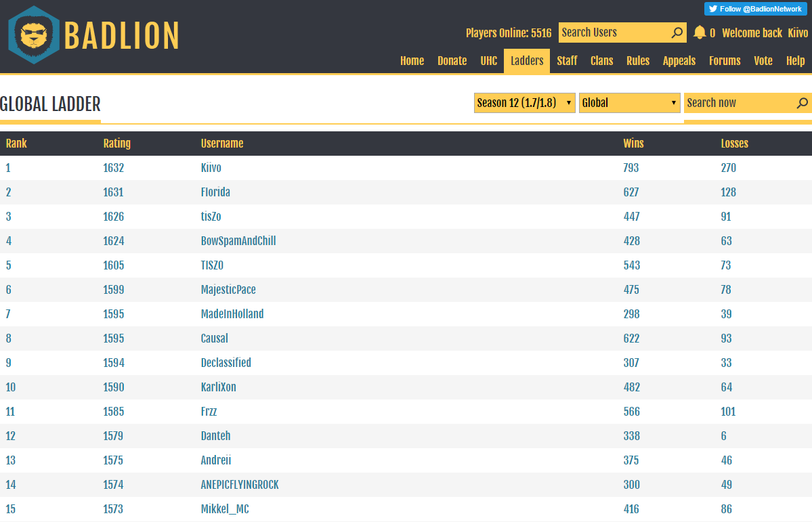Open BowSpamAndChill's player profile
Viewport: 812px width, 522px height.
click(x=238, y=241)
